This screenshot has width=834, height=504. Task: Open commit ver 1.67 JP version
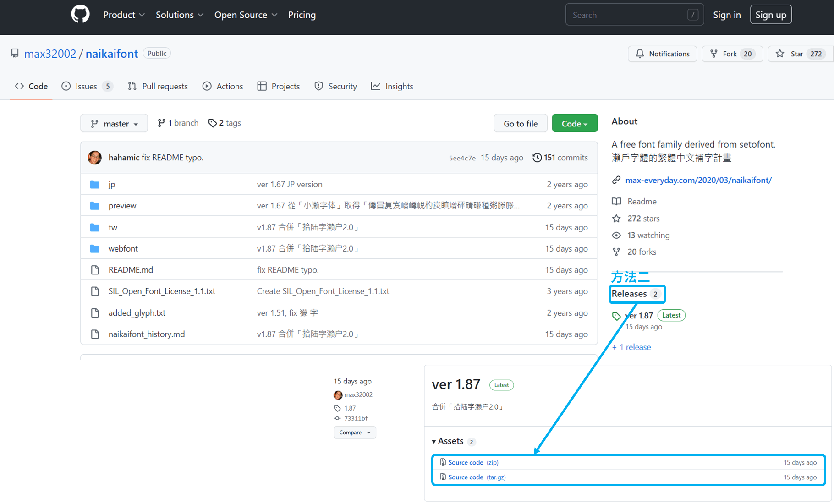290,184
